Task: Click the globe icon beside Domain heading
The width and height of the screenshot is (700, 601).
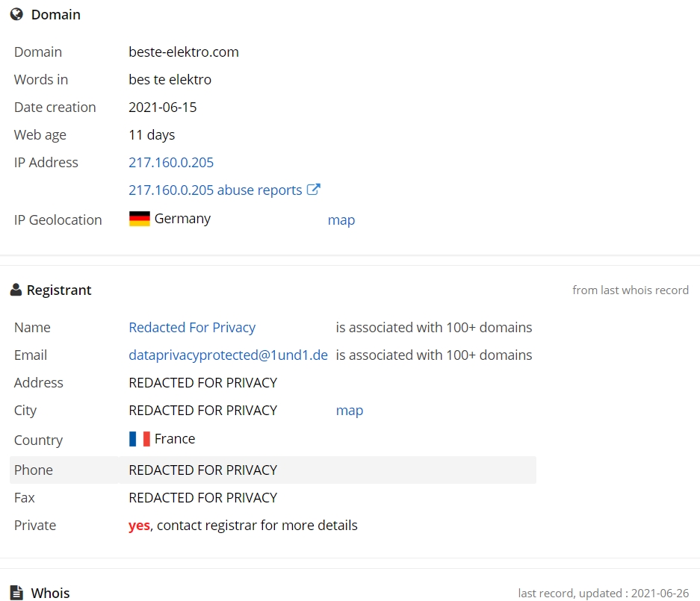Action: click(16, 14)
